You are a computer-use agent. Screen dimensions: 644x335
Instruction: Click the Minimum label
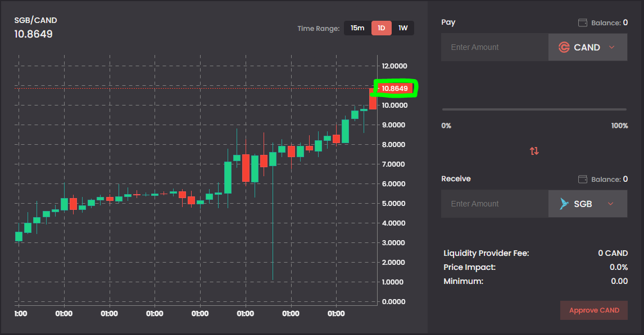(463, 281)
